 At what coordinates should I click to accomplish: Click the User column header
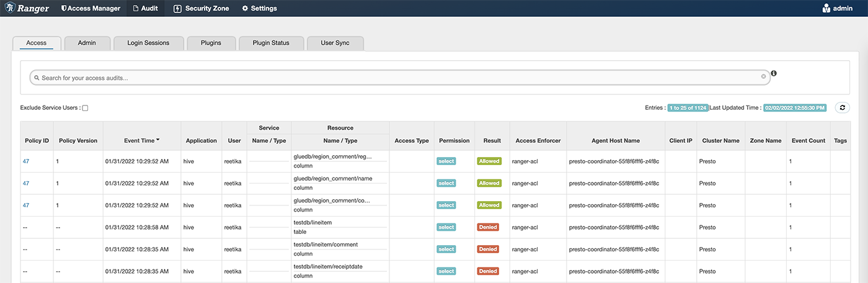coord(234,141)
